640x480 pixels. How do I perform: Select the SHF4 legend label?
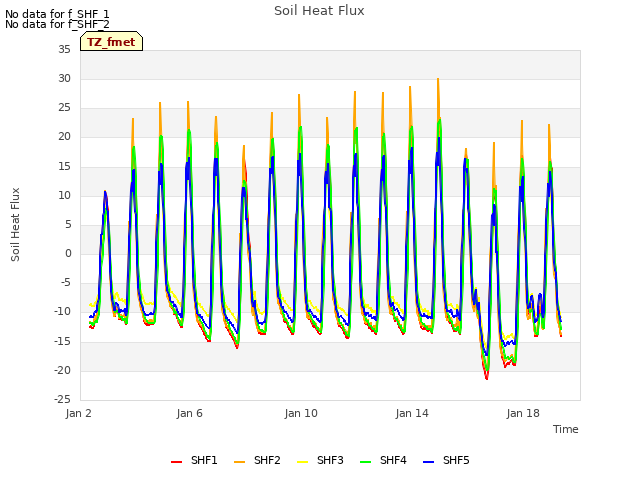(x=393, y=460)
